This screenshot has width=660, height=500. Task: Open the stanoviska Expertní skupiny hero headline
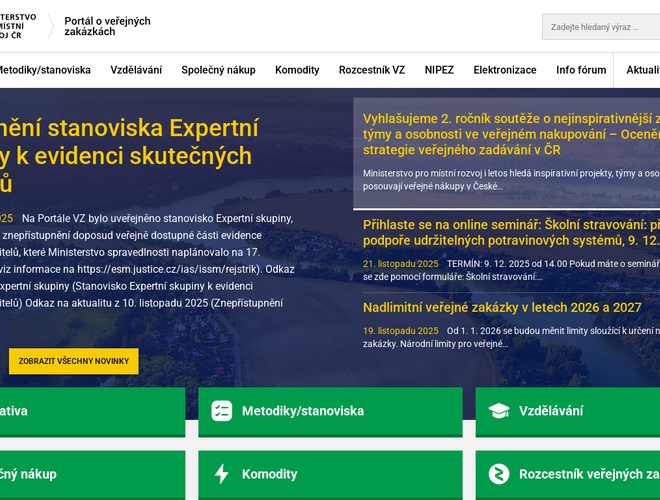pyautogui.click(x=130, y=155)
